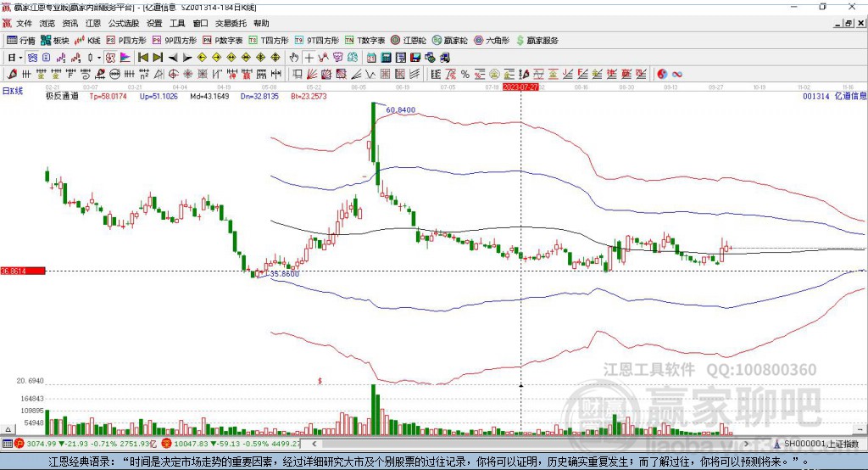Open the 行情 market quotes view
The width and height of the screenshot is (868, 470).
click(x=20, y=41)
